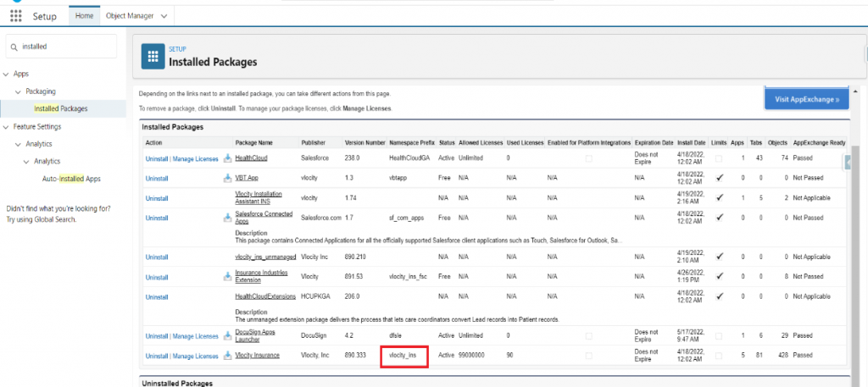Viewport: 868px width, 387px height.
Task: Open the Object Manager dropdown chevron
Action: [164, 16]
